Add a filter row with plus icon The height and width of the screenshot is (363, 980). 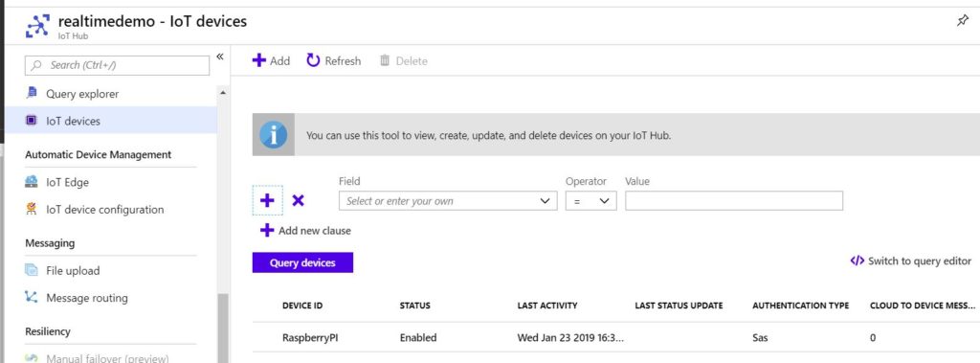[x=268, y=200]
